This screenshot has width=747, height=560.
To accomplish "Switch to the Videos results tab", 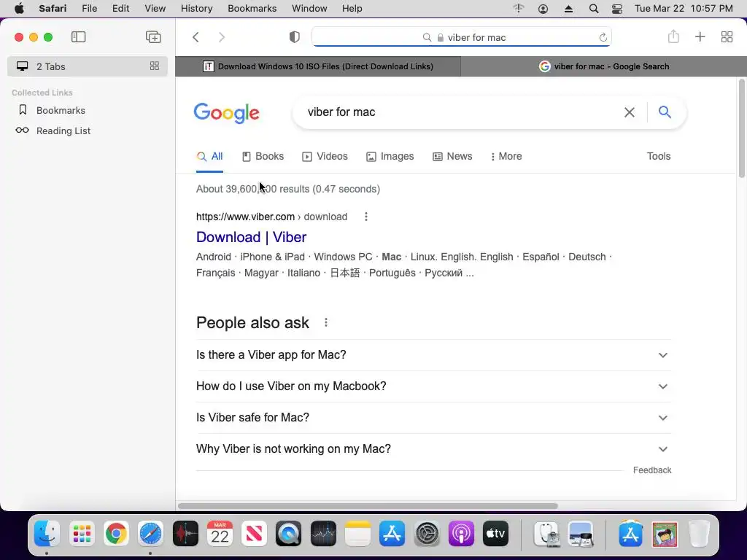I will pos(325,156).
